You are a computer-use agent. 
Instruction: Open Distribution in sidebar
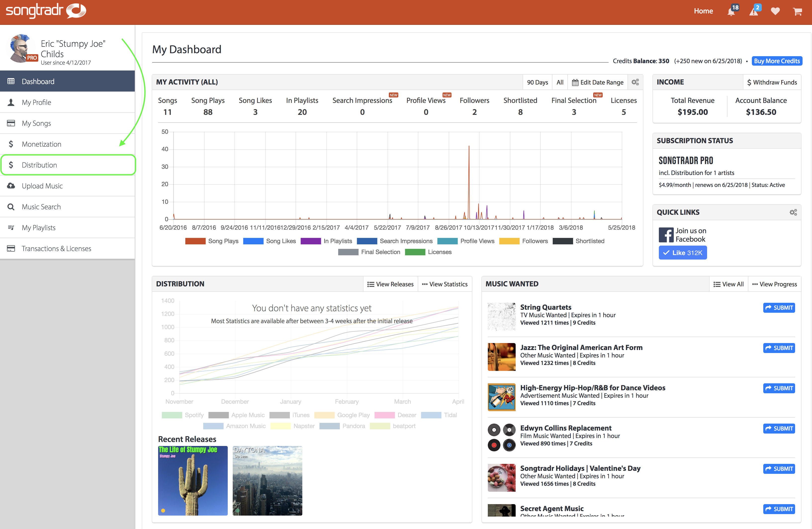(68, 165)
